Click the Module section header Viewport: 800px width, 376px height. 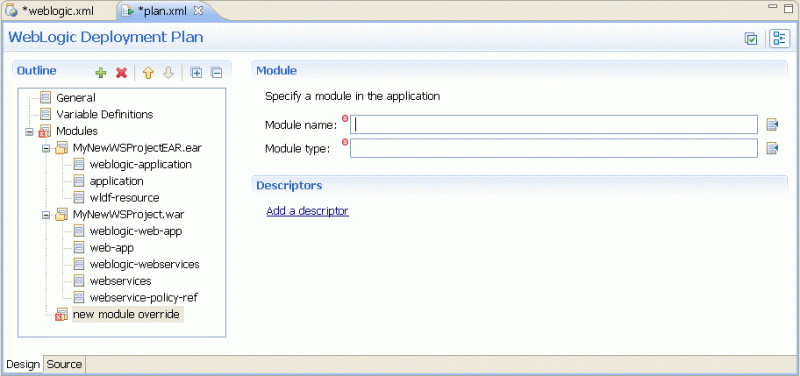[277, 70]
